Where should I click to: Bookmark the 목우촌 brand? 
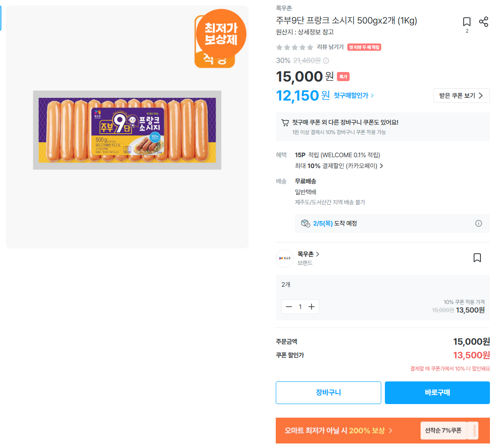click(477, 258)
